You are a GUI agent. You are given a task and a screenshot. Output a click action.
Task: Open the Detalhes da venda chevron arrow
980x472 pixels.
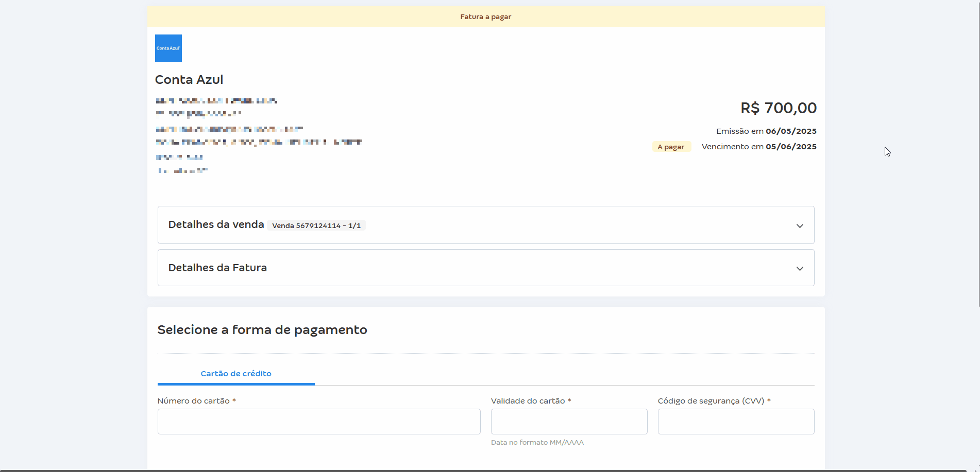click(x=800, y=225)
